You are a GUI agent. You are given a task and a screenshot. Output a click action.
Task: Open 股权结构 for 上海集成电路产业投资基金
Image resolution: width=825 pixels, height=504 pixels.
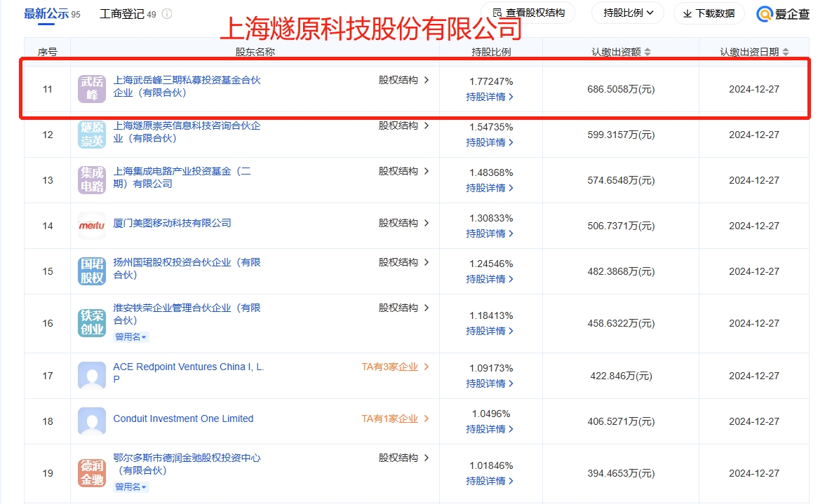[403, 171]
